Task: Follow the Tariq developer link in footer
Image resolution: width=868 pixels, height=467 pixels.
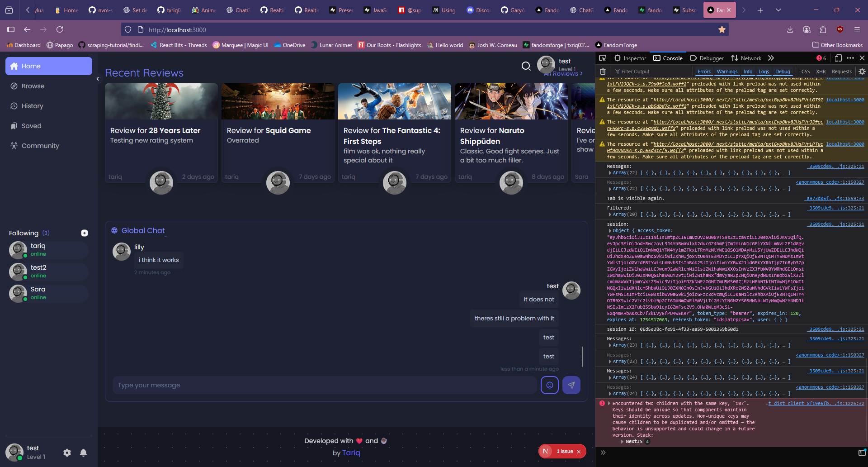Action: [351, 453]
